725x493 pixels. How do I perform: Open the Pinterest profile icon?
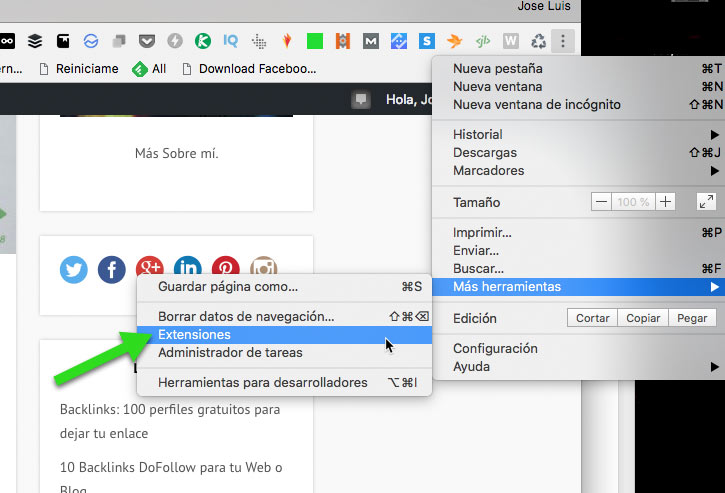coord(225,269)
